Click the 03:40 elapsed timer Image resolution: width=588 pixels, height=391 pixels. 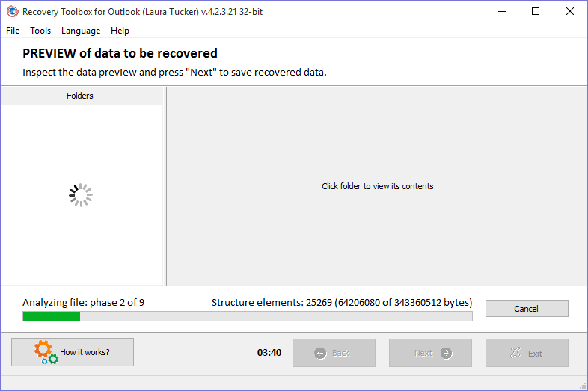point(269,353)
